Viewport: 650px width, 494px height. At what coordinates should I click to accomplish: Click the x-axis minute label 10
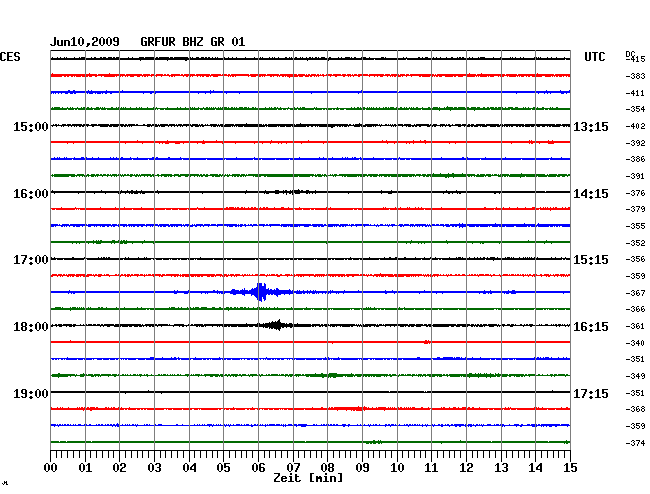coord(397,468)
